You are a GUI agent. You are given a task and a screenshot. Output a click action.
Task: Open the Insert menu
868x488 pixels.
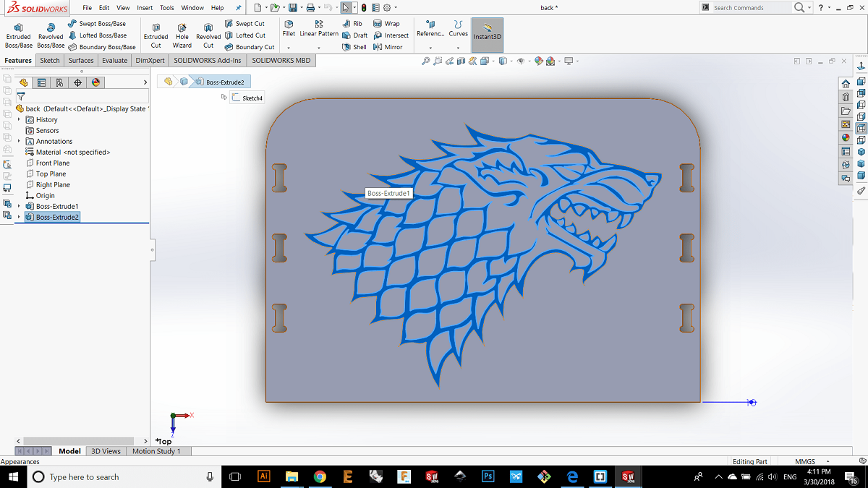[145, 8]
